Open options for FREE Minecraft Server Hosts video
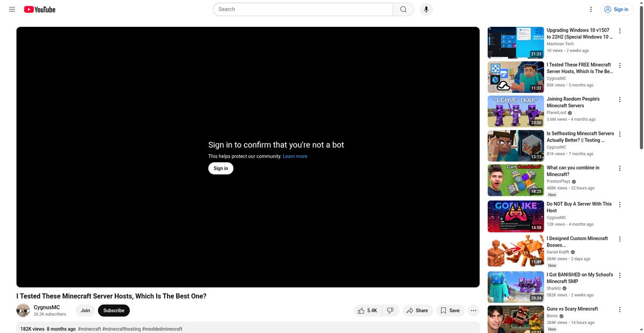The width and height of the screenshot is (644, 333). pos(620,66)
